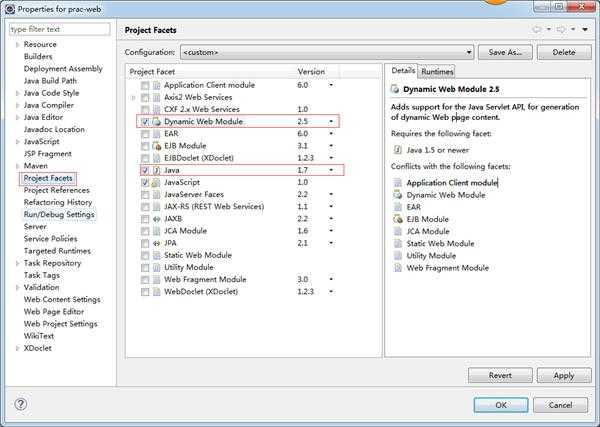
Task: Click the Save As... button
Action: (x=505, y=52)
